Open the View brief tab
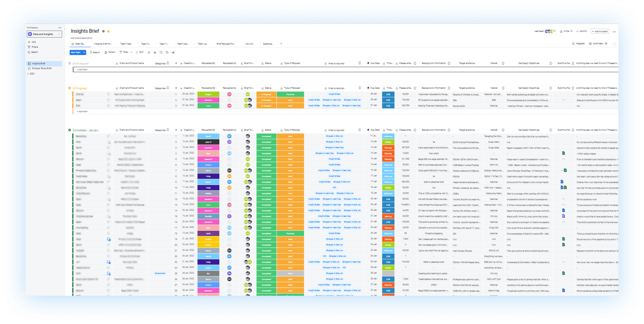The height and width of the screenshot is (324, 644). point(250,44)
